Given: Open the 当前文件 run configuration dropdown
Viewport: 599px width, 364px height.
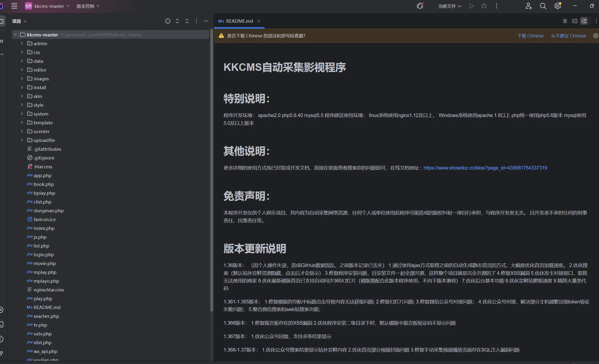Looking at the screenshot, I should tap(449, 6).
